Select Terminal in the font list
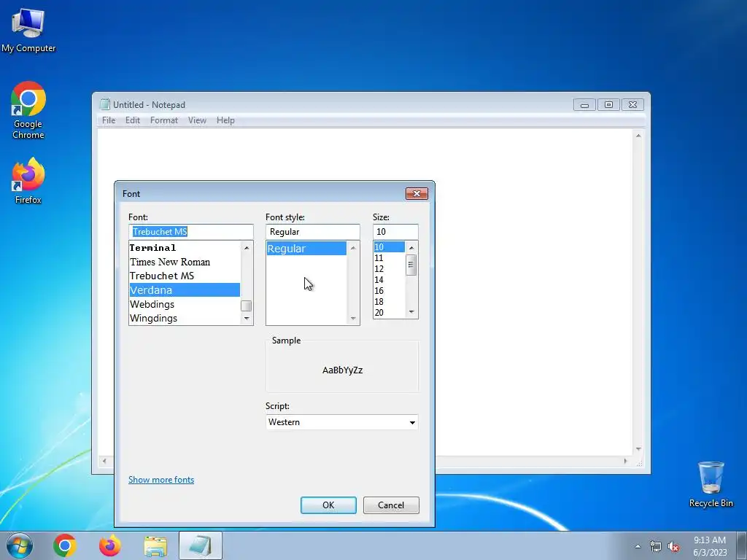747x560 pixels. 185,248
